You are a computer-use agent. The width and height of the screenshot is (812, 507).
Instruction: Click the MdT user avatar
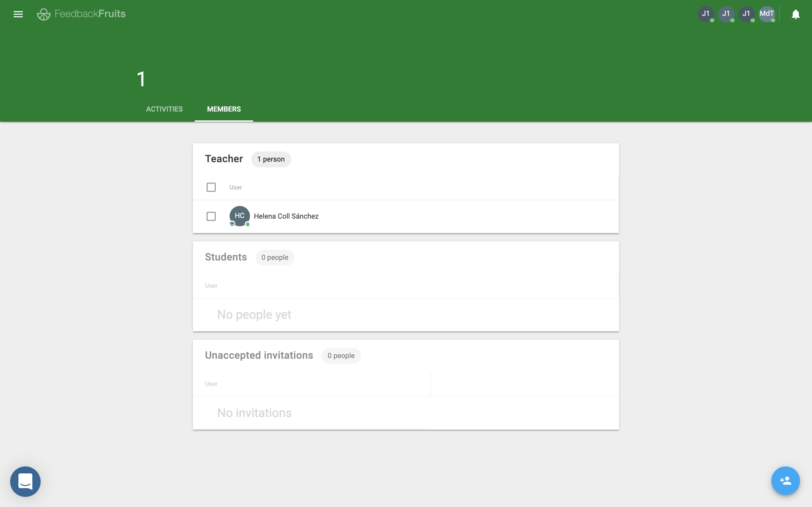tap(766, 14)
